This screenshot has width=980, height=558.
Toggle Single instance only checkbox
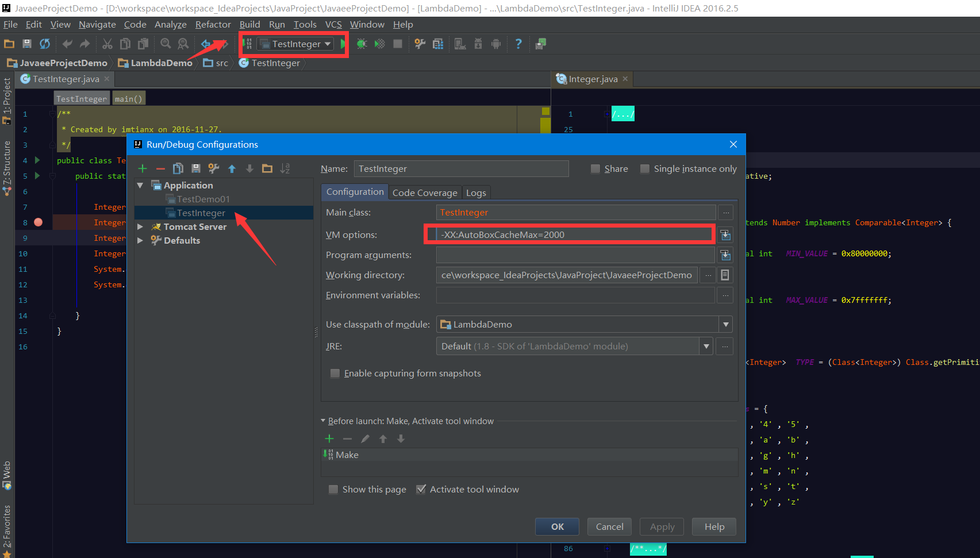pos(645,168)
